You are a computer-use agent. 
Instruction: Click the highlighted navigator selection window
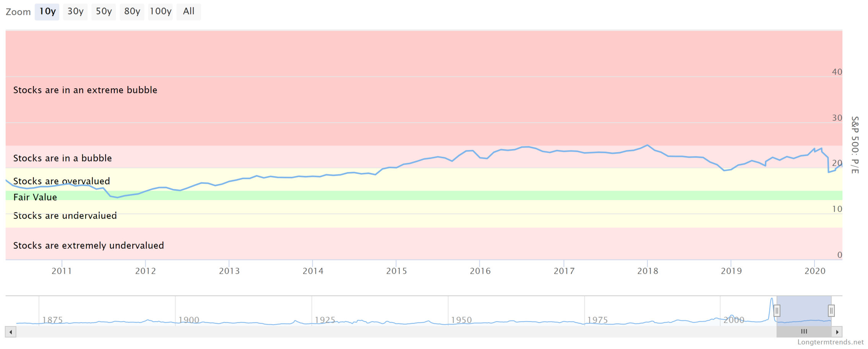[x=804, y=311]
